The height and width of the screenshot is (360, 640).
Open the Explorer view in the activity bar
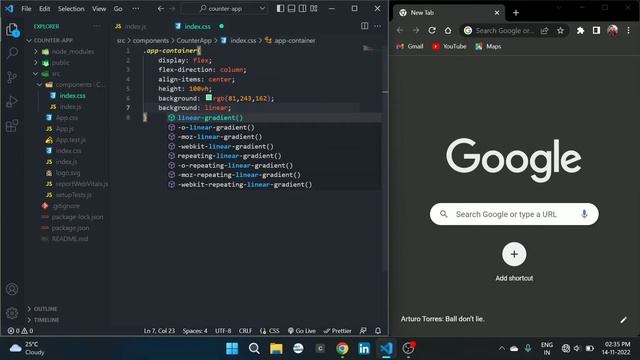tap(12, 30)
